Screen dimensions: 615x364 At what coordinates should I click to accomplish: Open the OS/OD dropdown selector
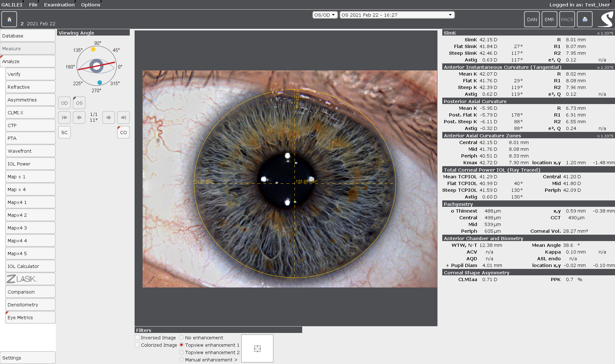(x=325, y=15)
